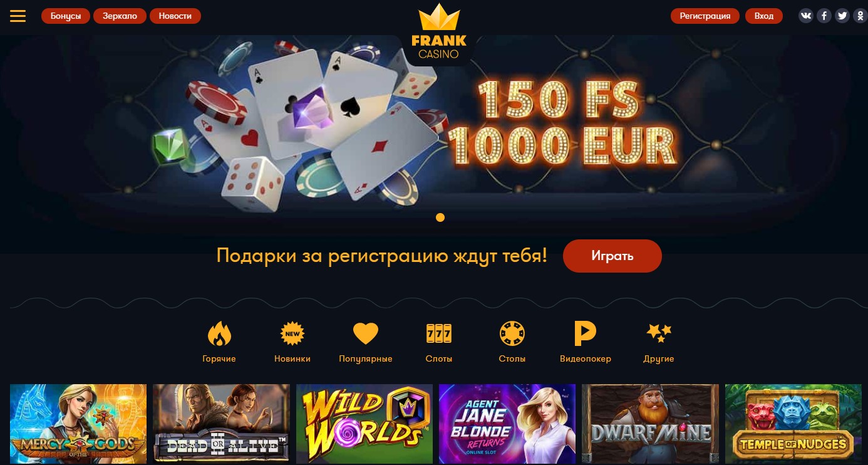Open the Новости menu item
Screen dimensions: 868x465
pyautogui.click(x=175, y=16)
